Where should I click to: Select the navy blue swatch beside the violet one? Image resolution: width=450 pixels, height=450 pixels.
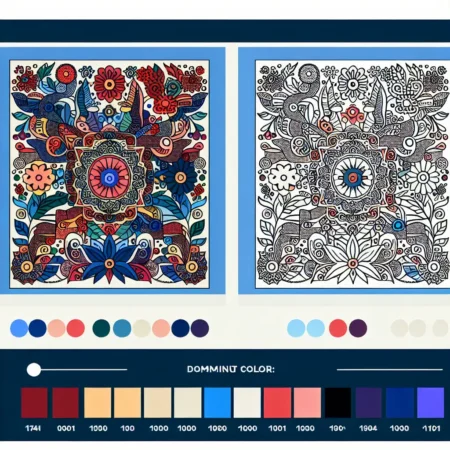coord(400,403)
